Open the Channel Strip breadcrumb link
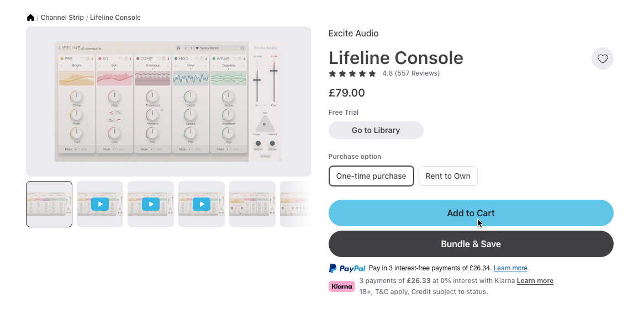Viewport: 644px width, 320px height. tap(62, 18)
